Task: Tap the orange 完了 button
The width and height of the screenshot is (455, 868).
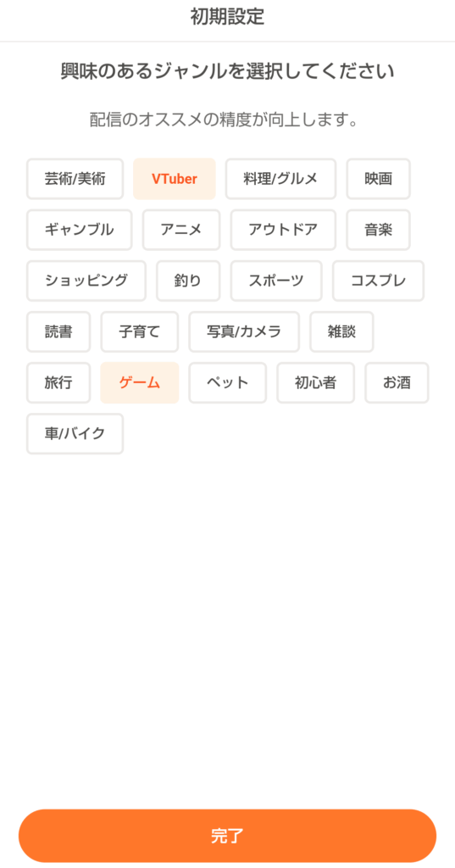Action: tap(227, 836)
